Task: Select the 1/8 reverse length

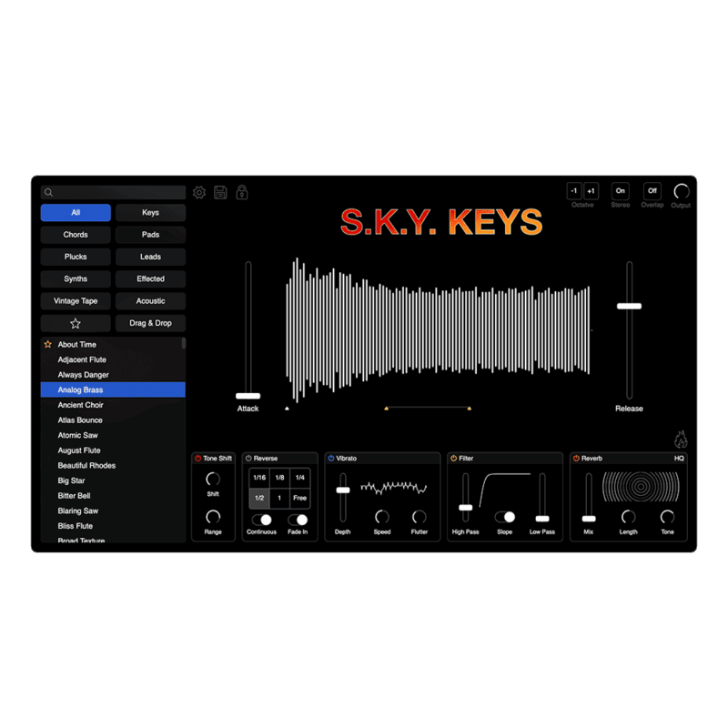Action: point(279,477)
